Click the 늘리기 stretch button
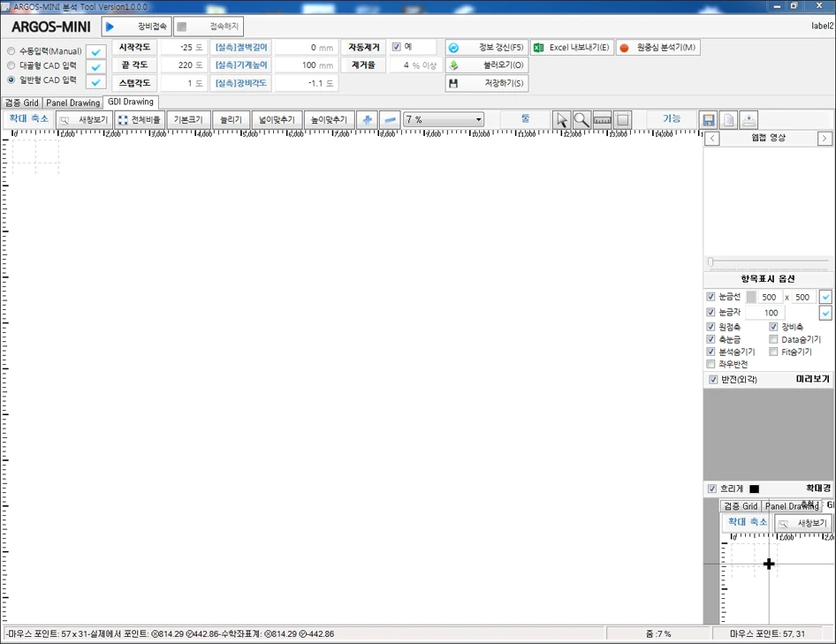The height and width of the screenshot is (644, 836). (x=232, y=120)
